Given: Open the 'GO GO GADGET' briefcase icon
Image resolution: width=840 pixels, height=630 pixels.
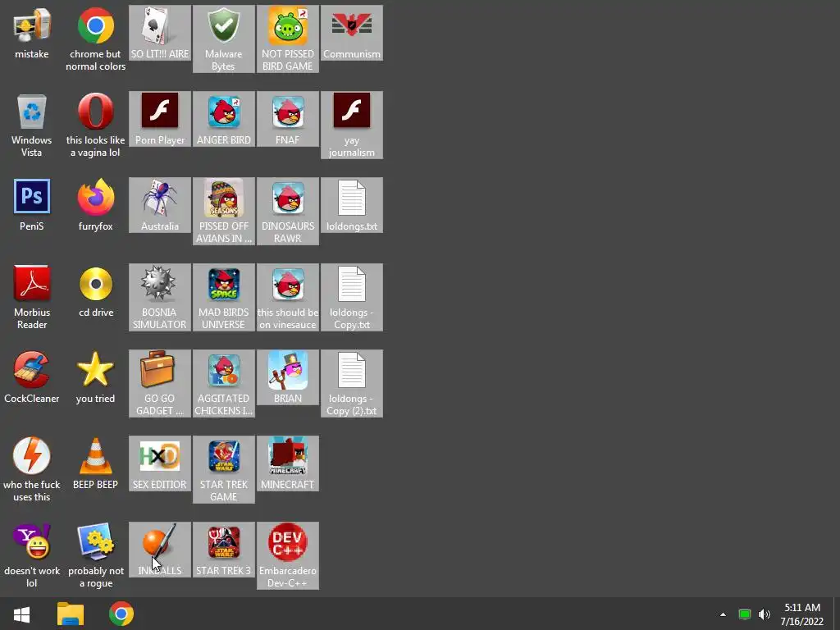Looking at the screenshot, I should tap(160, 384).
